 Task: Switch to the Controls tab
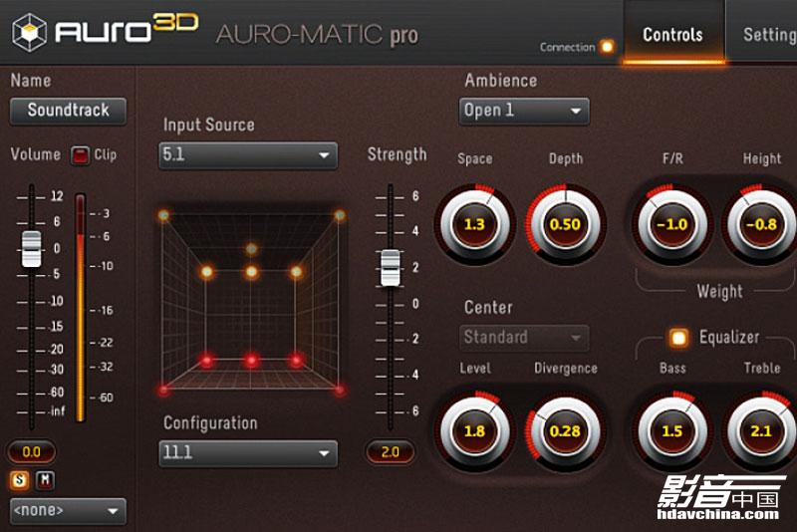[x=673, y=34]
